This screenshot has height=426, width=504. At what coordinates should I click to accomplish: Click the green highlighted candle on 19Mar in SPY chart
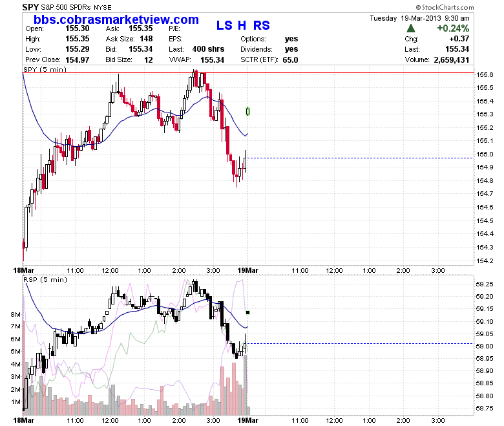tap(248, 111)
